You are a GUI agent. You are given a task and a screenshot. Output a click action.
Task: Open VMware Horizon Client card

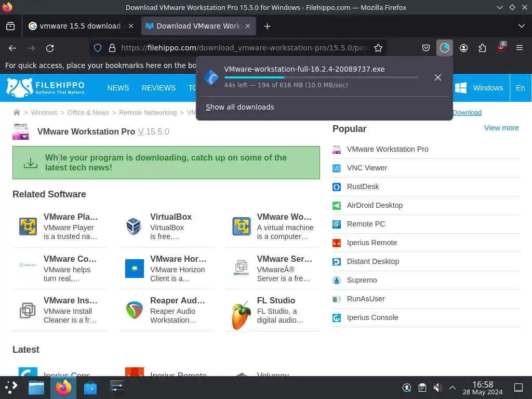167,269
